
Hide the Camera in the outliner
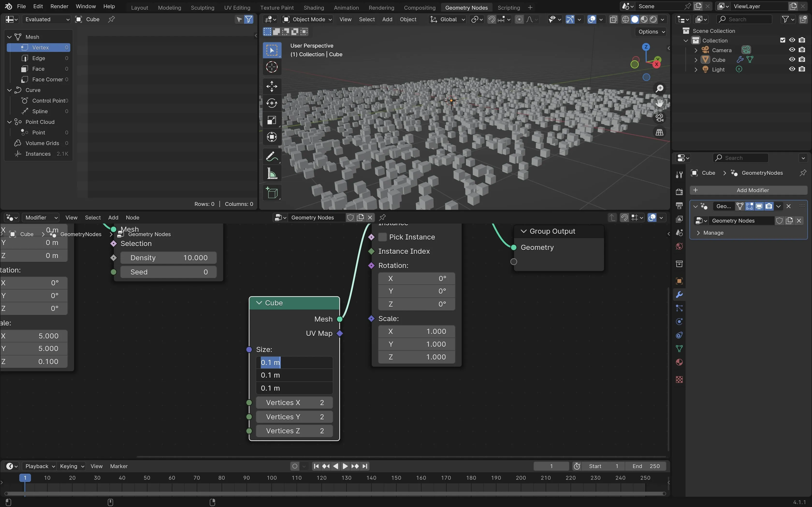click(x=792, y=50)
